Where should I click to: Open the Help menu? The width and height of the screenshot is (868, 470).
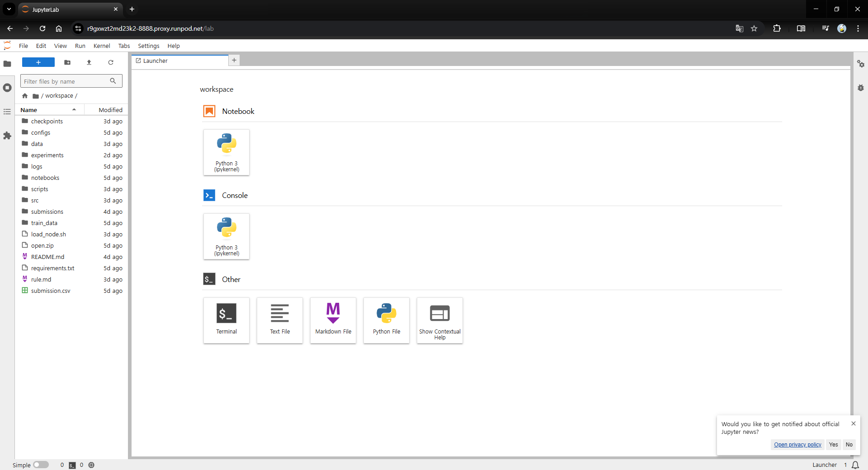tap(174, 46)
